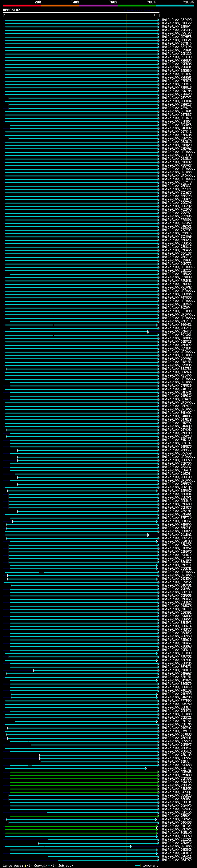Choose the UniRef100_Q75G91 entry
197x868 pixels.
(x=177, y=50)
